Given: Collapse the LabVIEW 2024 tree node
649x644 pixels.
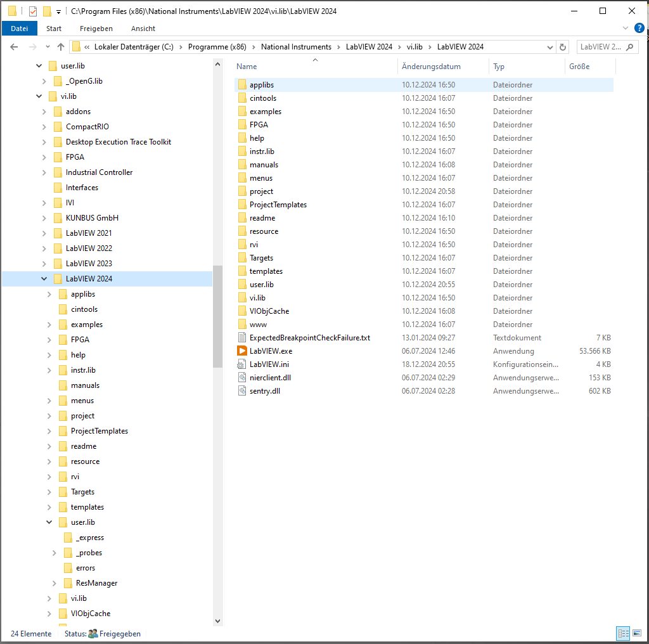Looking at the screenshot, I should (x=44, y=279).
